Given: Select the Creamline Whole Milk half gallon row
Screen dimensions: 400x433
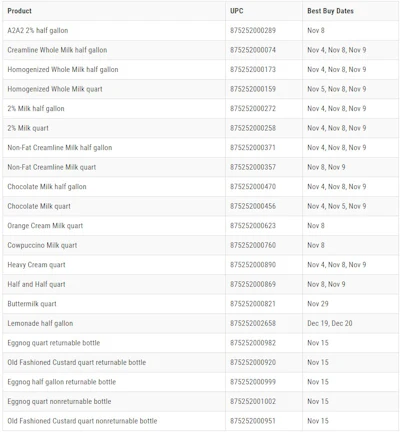Looking at the screenshot, I should tap(200, 50).
